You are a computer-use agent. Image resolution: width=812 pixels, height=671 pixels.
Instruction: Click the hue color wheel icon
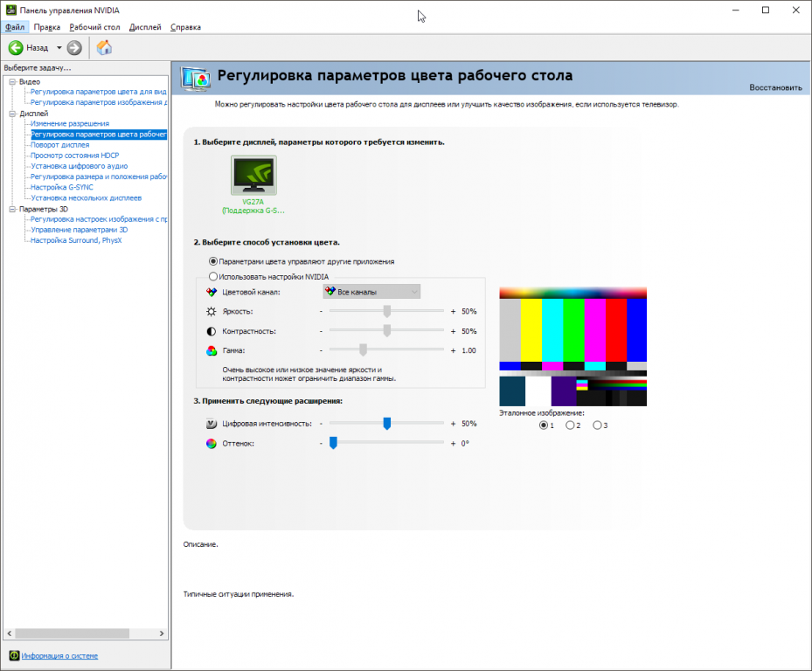[212, 444]
